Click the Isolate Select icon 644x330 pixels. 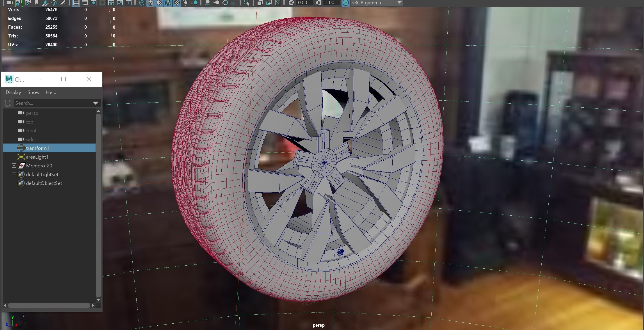click(247, 3)
